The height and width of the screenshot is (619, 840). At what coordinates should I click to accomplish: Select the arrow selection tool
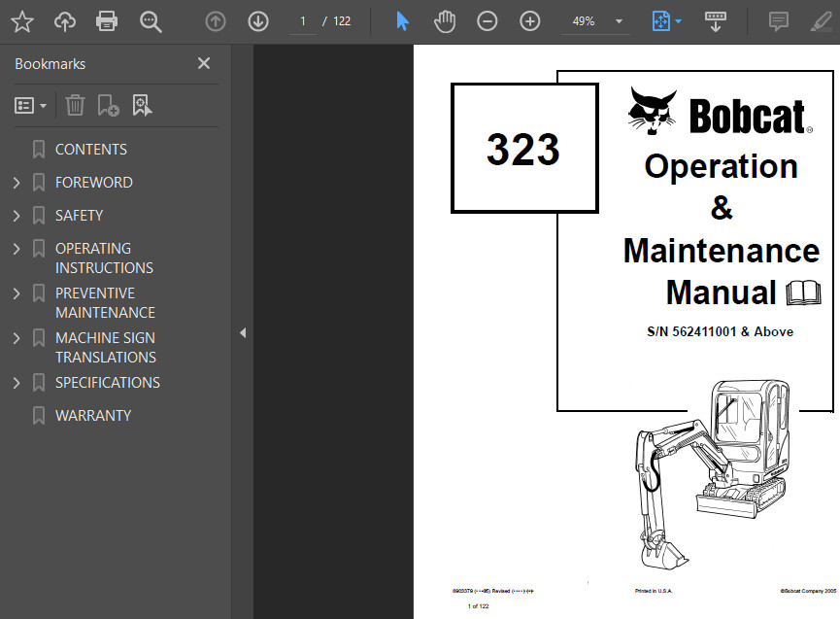[402, 21]
